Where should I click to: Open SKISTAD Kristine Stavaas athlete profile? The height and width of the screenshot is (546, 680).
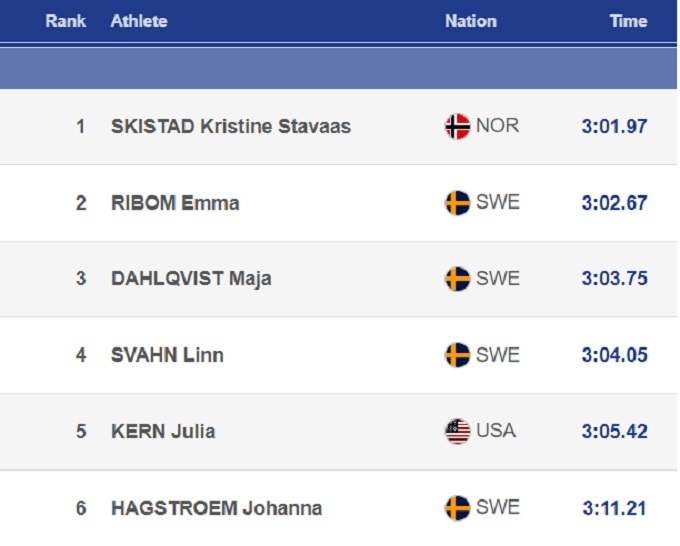coord(231,127)
